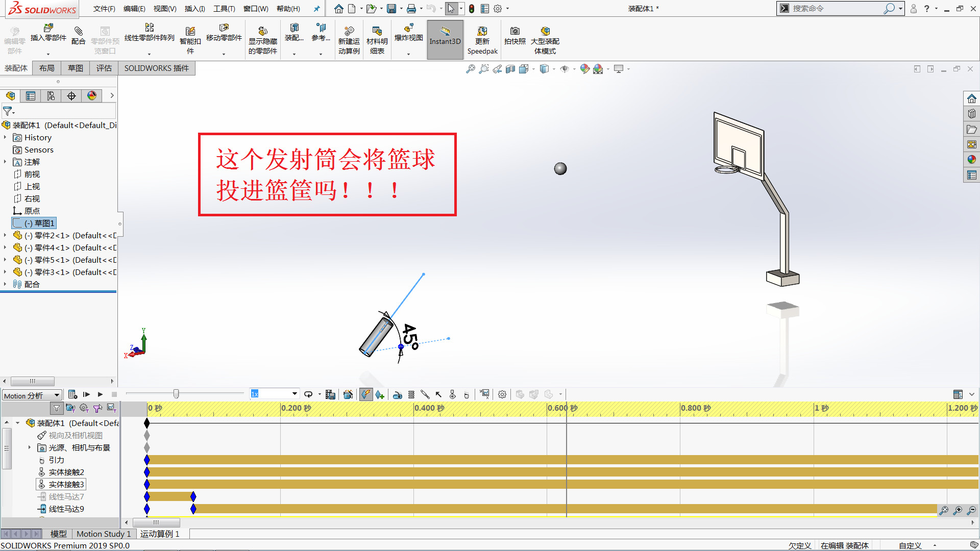Image resolution: width=980 pixels, height=551 pixels.
Task: Click Smart Fasteners (智能扣件) icon
Action: (190, 40)
